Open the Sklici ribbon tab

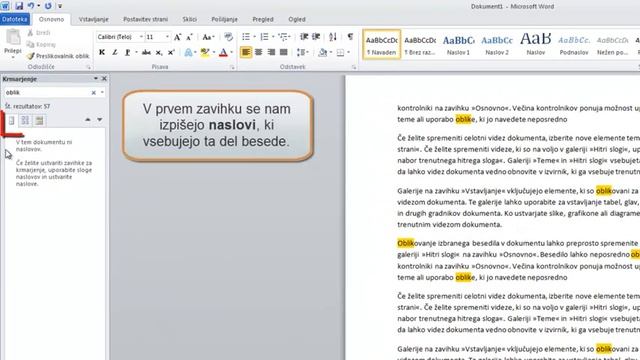(x=189, y=19)
